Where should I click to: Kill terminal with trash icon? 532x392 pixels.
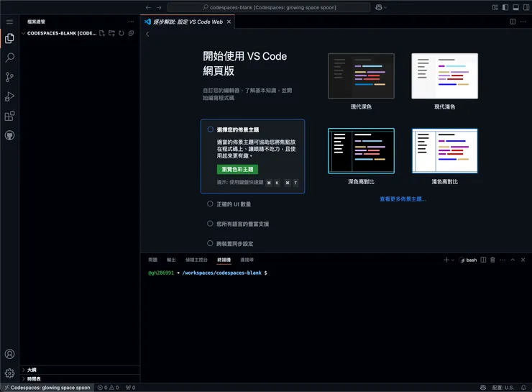(x=492, y=260)
